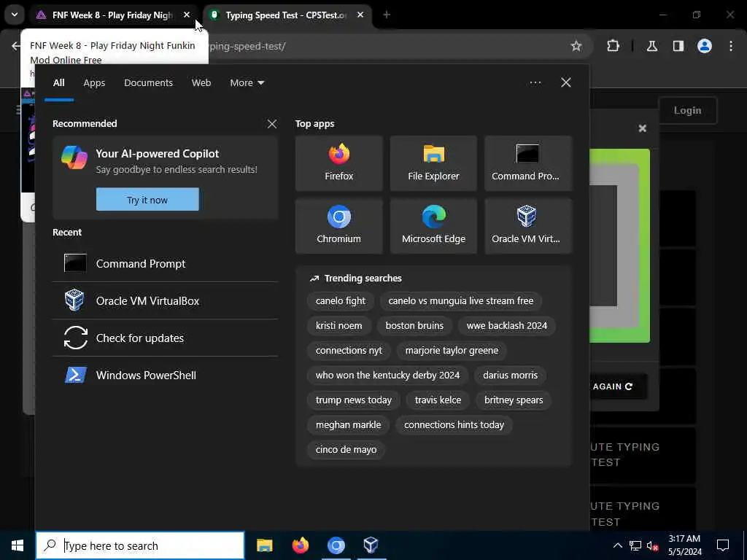Switch to the All search tab

click(58, 83)
